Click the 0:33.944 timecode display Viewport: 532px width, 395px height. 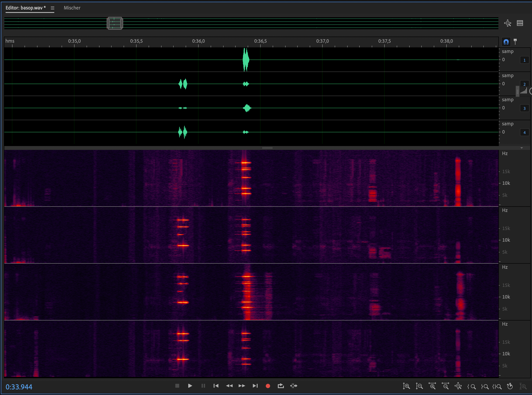19,387
